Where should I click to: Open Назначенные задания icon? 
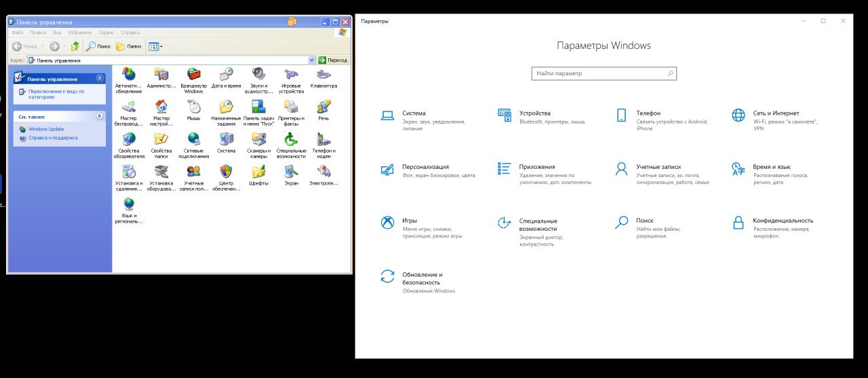point(226,106)
